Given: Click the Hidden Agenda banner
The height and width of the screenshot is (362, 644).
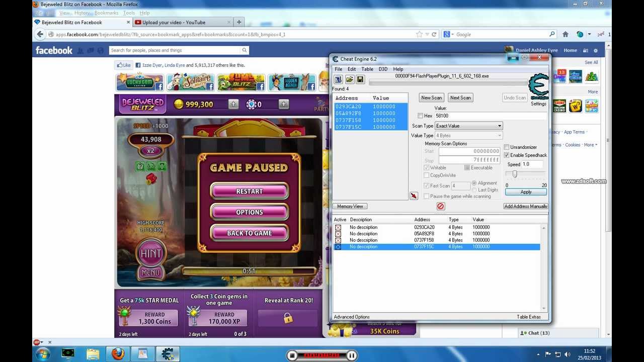Looking at the screenshot, I should tap(292, 82).
